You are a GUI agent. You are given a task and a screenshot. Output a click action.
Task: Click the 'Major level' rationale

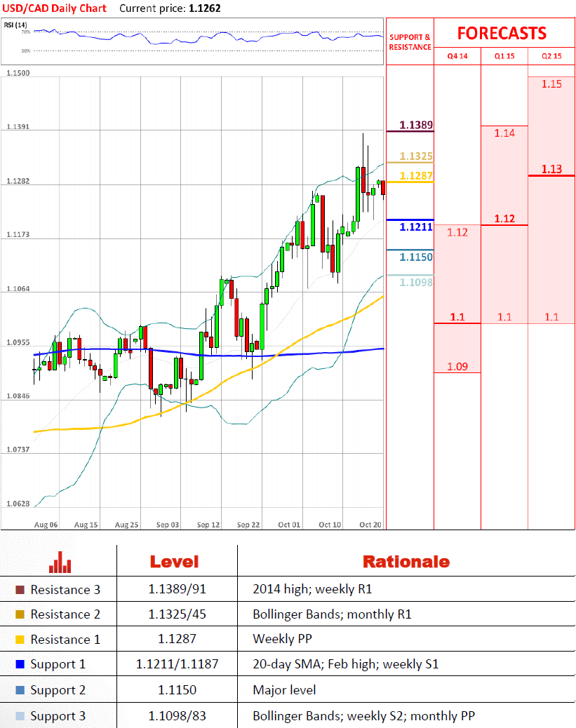point(284,690)
